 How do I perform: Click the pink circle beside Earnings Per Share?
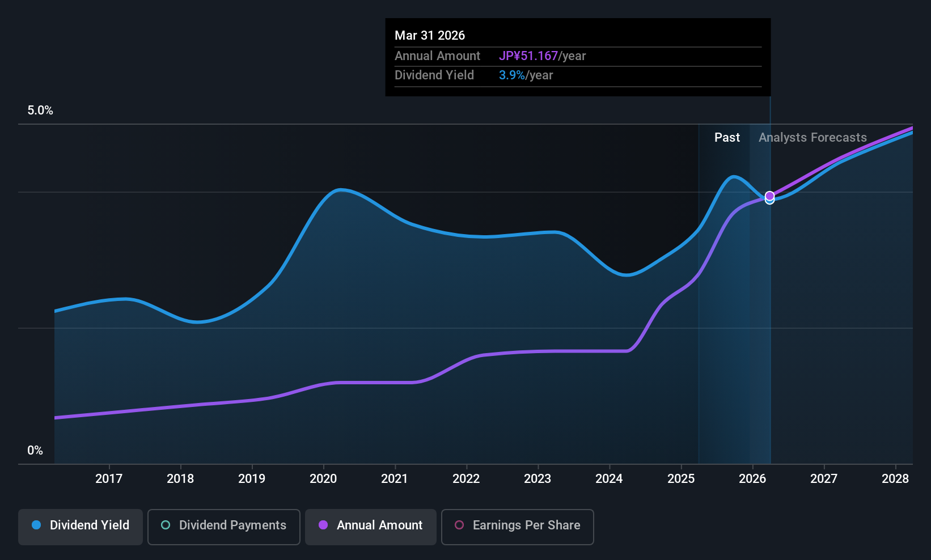tap(459, 525)
